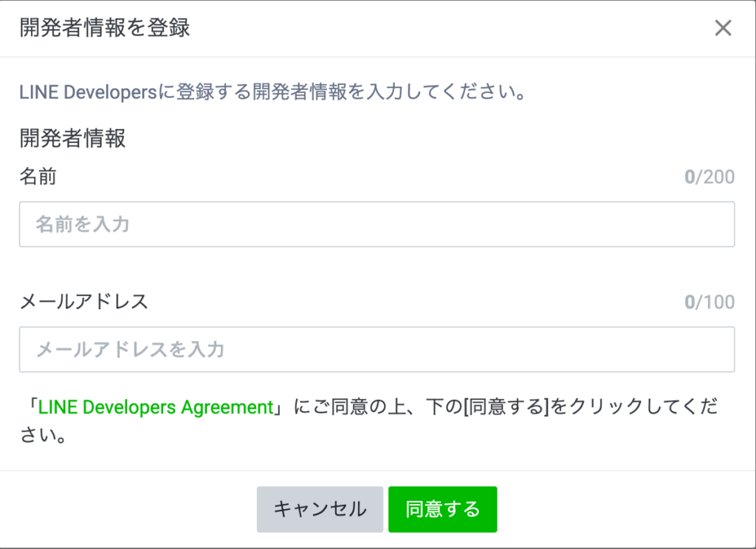The height and width of the screenshot is (549, 756).
Task: Click the 0/100 email character counter
Action: 709,302
